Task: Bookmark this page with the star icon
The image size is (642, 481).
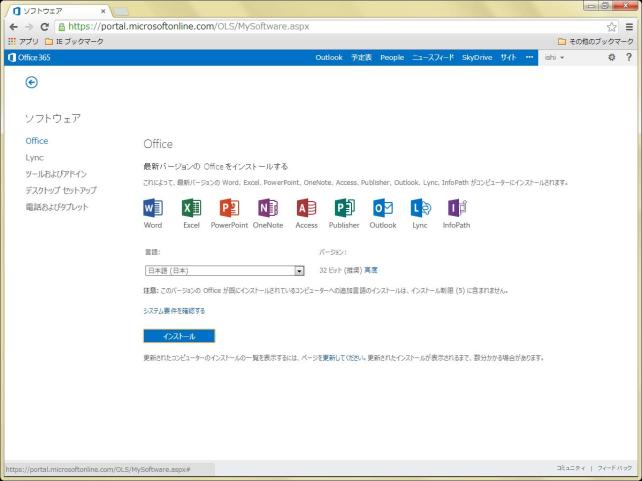Action: (x=611, y=26)
